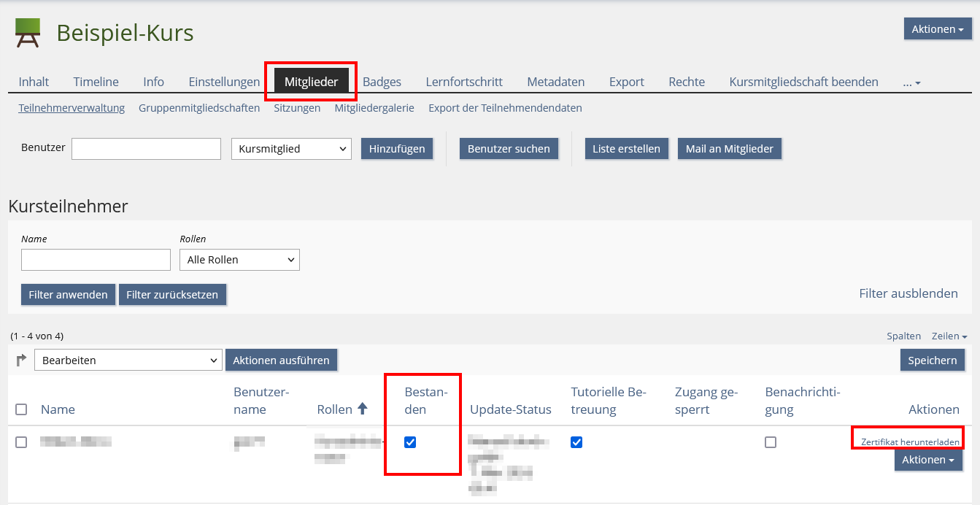Click the course blackboard icon beside Beispiel-Kurs
This screenshot has height=505, width=980.
click(28, 33)
